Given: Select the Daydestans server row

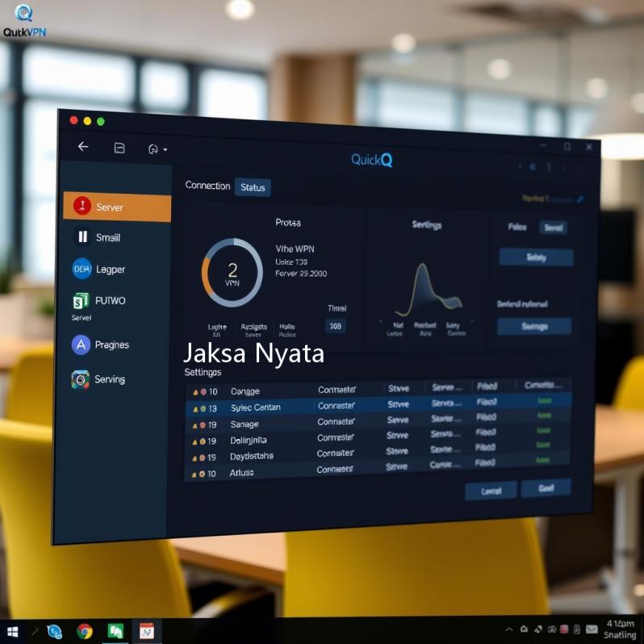Looking at the screenshot, I should coord(378,454).
